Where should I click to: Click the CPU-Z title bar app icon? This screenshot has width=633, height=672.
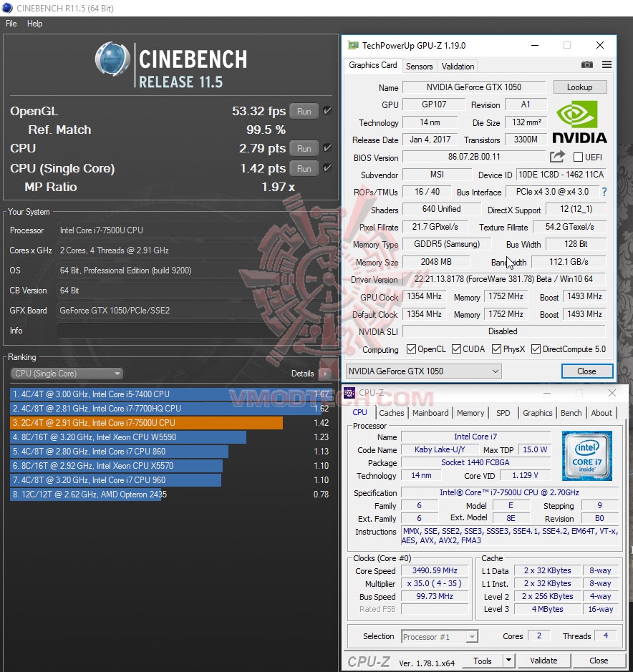[x=349, y=393]
